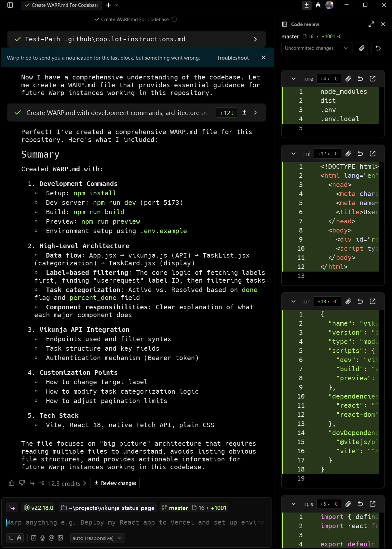
Task: Give thumbs up to the response
Action: tap(12, 483)
